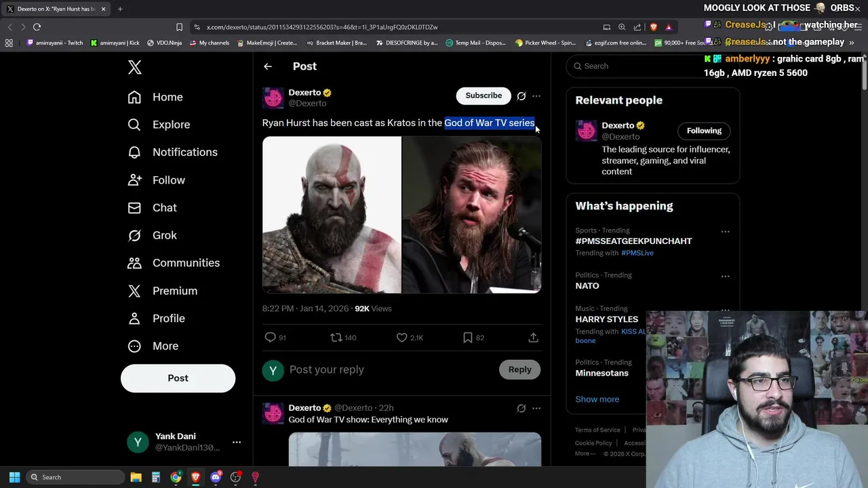Open Calculator from the taskbar

[x=155, y=477]
